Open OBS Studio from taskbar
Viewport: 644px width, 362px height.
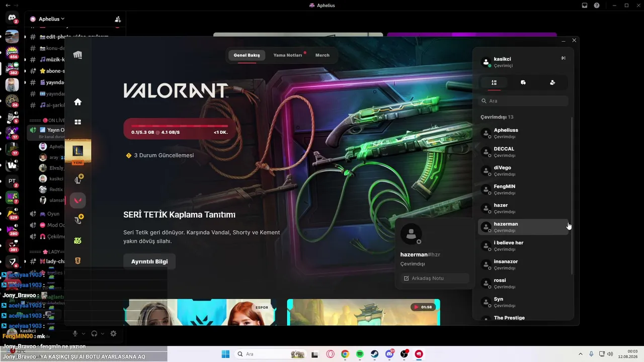tap(404, 354)
